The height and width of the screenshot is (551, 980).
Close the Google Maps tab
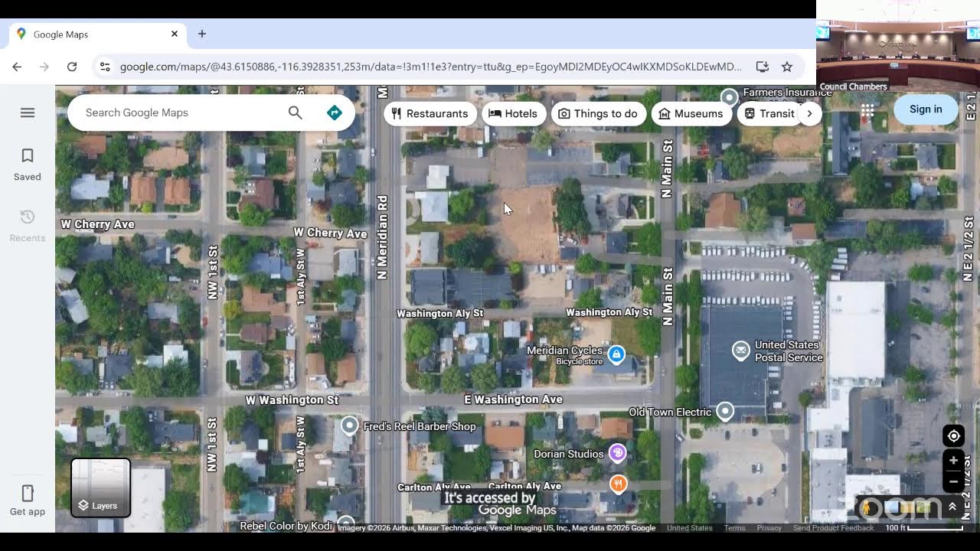(174, 34)
